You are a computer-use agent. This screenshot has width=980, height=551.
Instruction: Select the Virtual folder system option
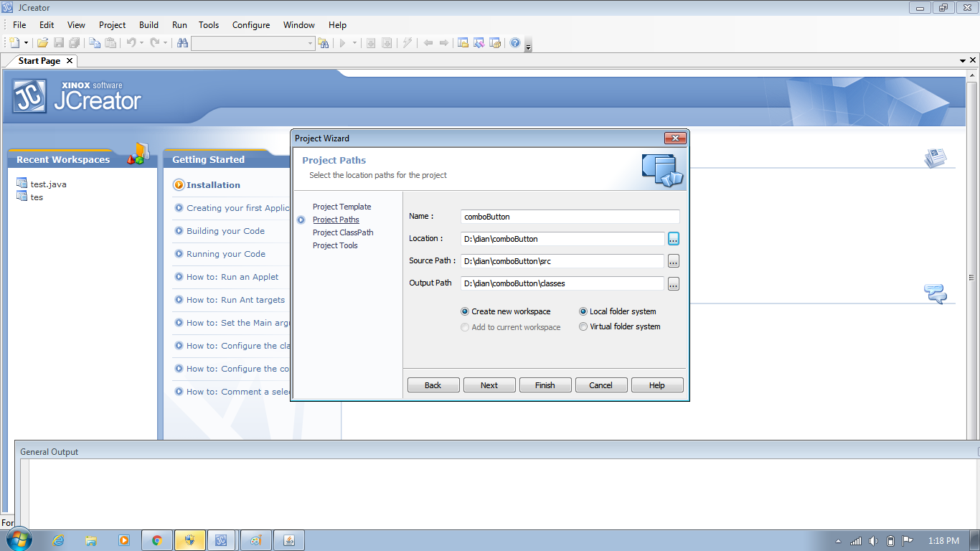coord(583,326)
